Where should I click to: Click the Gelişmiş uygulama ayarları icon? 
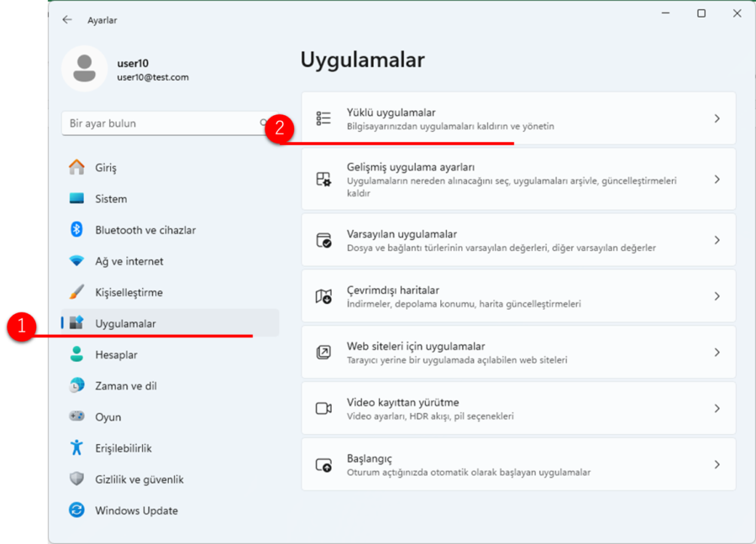323,180
